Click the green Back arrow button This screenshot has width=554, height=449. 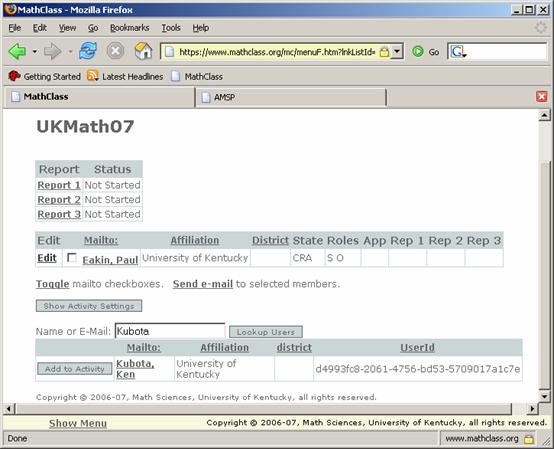(x=17, y=52)
